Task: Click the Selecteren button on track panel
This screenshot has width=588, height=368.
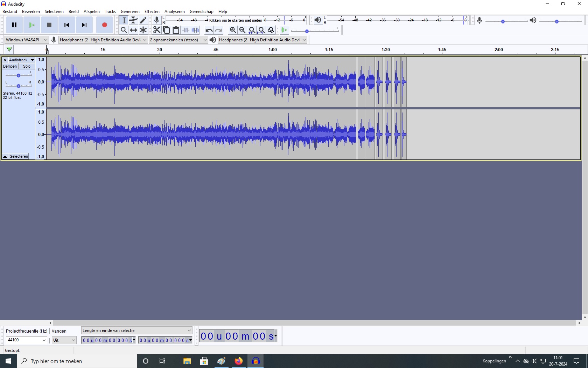Action: (x=19, y=156)
